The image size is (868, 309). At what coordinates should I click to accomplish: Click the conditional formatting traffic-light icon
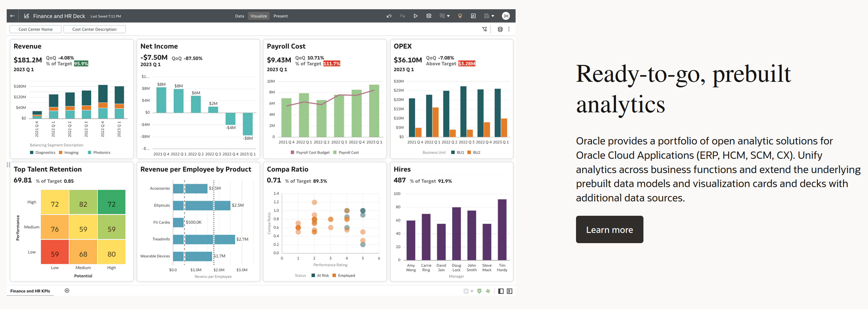500,29
